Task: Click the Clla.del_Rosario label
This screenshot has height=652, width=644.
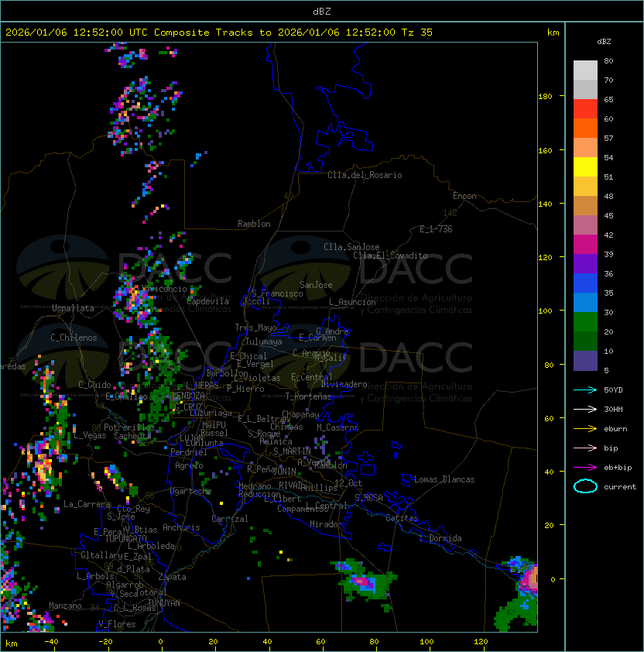Action: [x=365, y=175]
